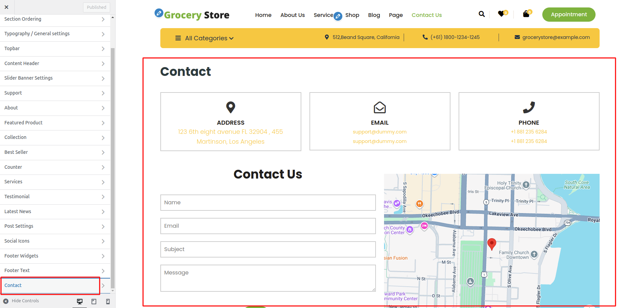Open the Counter section
This screenshot has width=644, height=308.
tap(55, 167)
